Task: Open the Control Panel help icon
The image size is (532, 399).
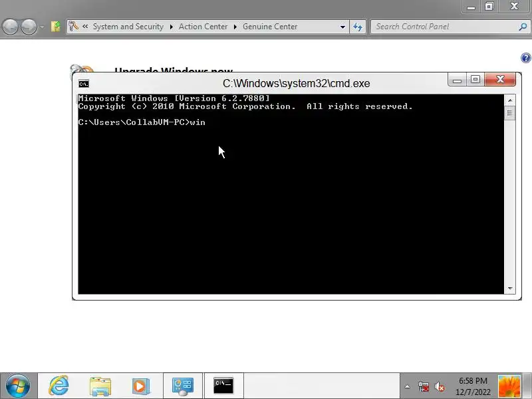Action: (525, 58)
